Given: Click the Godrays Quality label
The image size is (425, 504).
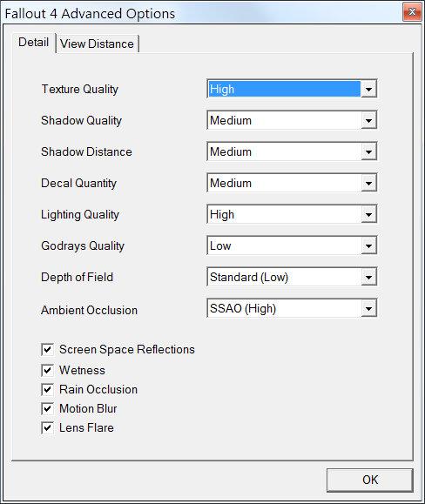Looking at the screenshot, I should click(x=83, y=245).
